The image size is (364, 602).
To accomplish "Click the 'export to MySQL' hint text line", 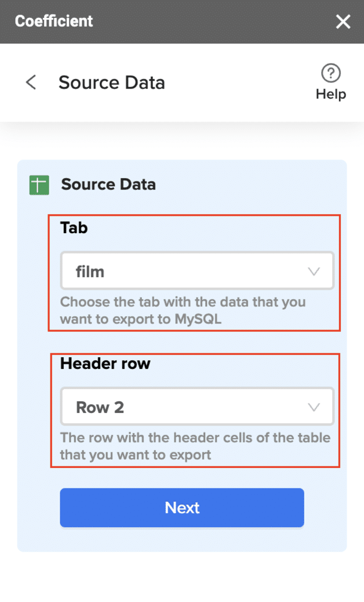I will coord(140,319).
